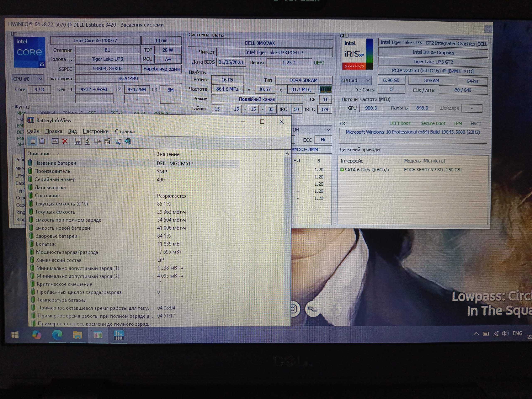Click BatteryInfoView taskbar icon
This screenshot has width=532, height=399.
98,335
